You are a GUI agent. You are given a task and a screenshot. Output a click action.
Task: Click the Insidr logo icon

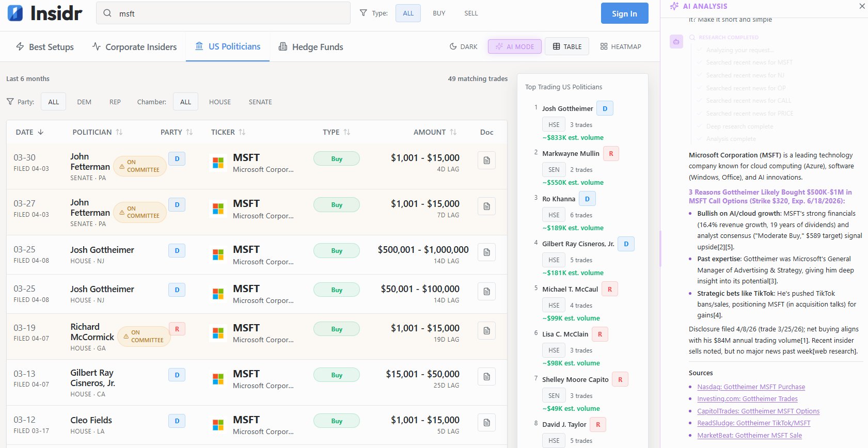(15, 13)
